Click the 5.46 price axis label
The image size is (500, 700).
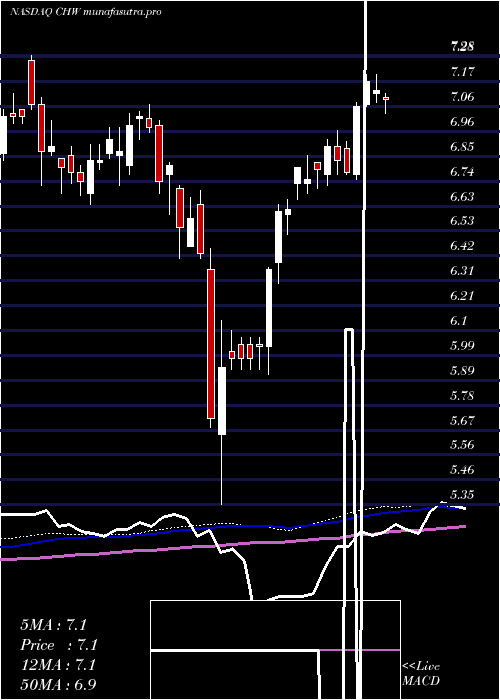point(462,470)
